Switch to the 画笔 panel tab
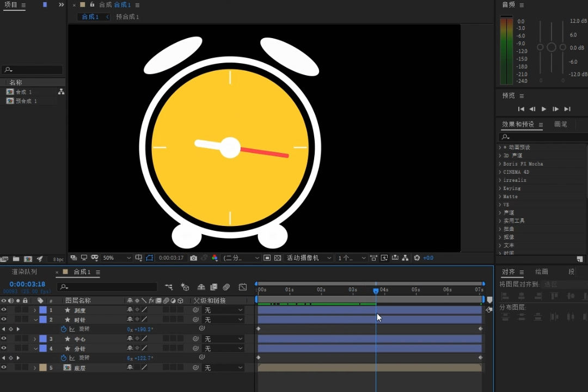The image size is (588, 392). [x=561, y=124]
